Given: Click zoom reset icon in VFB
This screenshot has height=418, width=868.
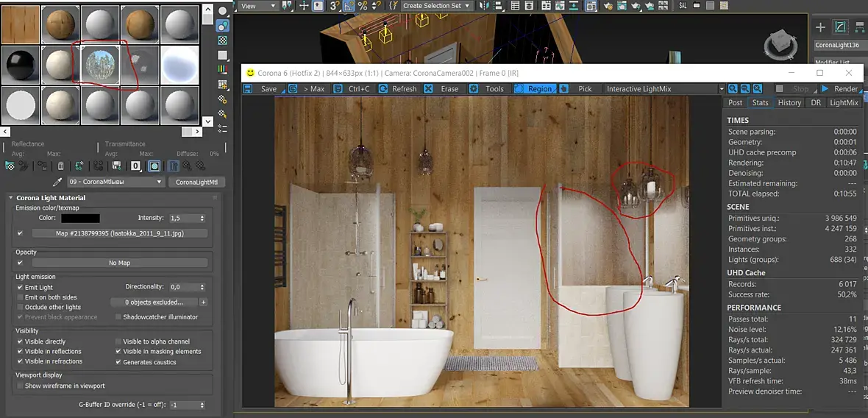Looking at the screenshot, I should click(757, 88).
